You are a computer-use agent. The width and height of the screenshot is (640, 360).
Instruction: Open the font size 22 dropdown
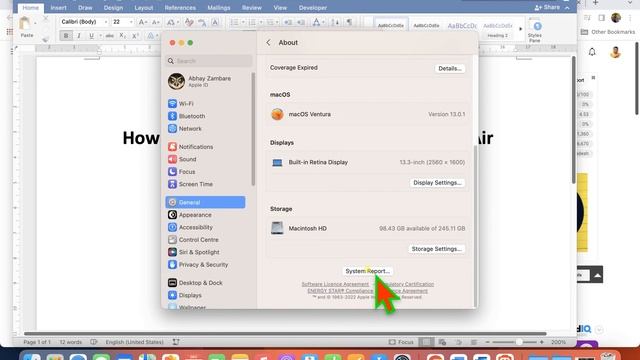[x=131, y=22]
